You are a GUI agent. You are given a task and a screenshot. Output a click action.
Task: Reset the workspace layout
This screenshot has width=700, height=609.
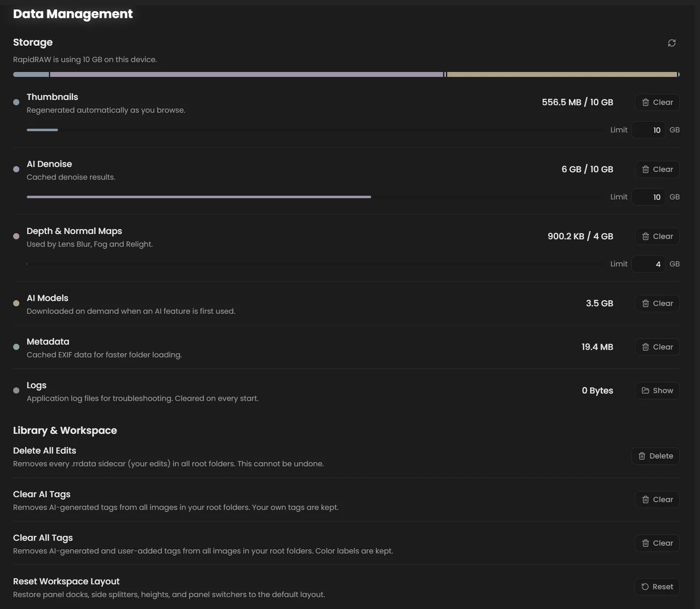click(x=657, y=587)
